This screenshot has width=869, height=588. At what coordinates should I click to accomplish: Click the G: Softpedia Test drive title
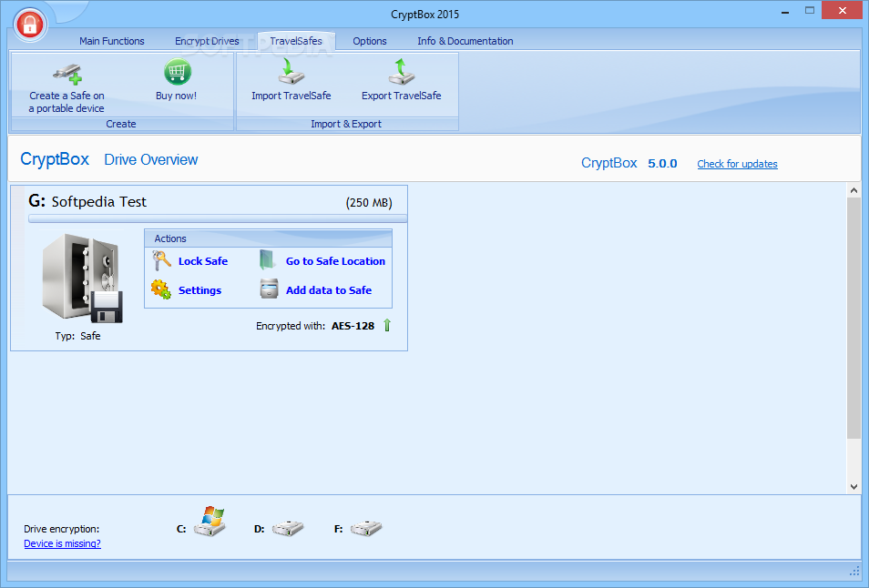87,201
